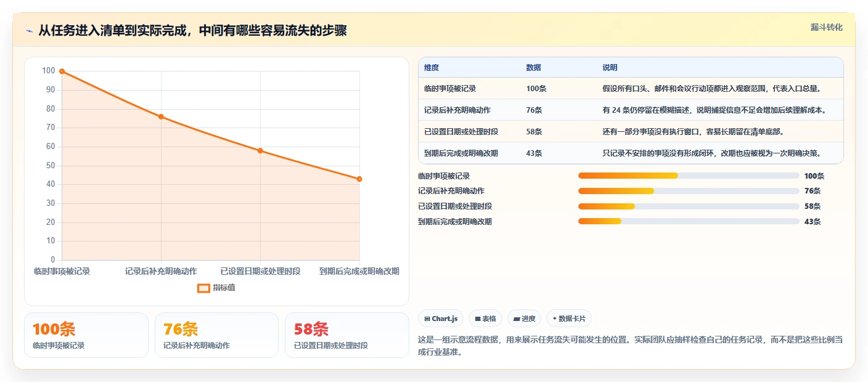Image resolution: width=868 pixels, height=382 pixels.
Task: Click the table description starting 有 24 条仍停留
Action: point(714,110)
